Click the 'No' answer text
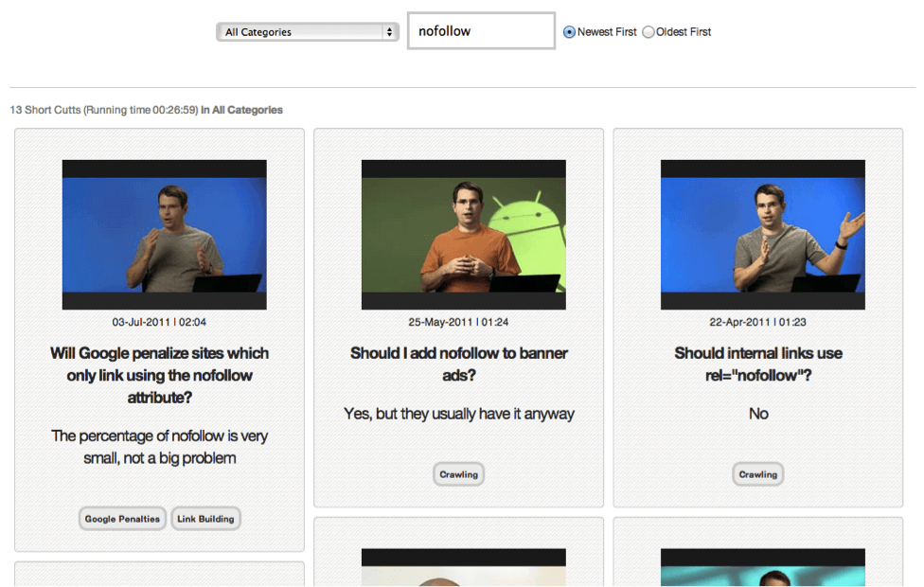The width and height of the screenshot is (924, 587). pyautogui.click(x=758, y=414)
